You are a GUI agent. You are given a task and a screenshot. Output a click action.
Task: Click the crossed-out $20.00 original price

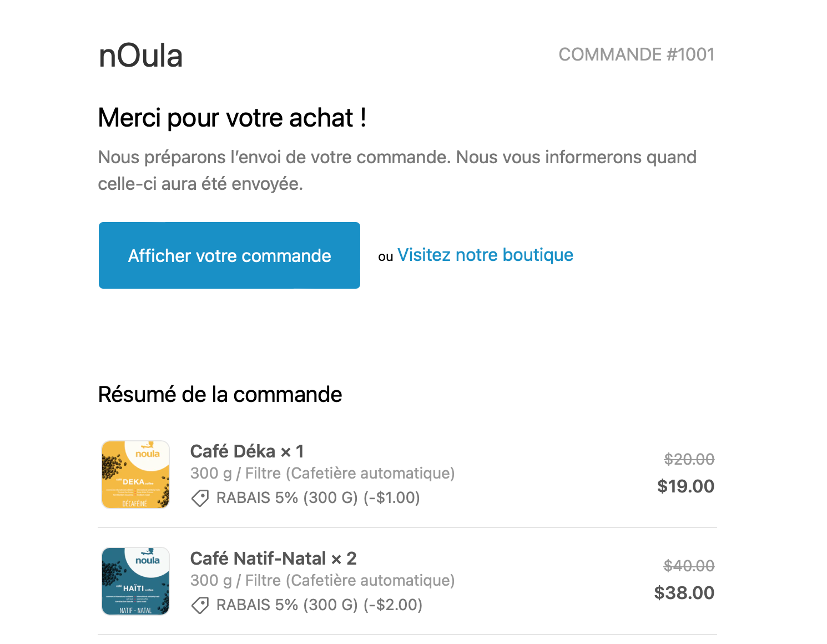[x=689, y=459]
